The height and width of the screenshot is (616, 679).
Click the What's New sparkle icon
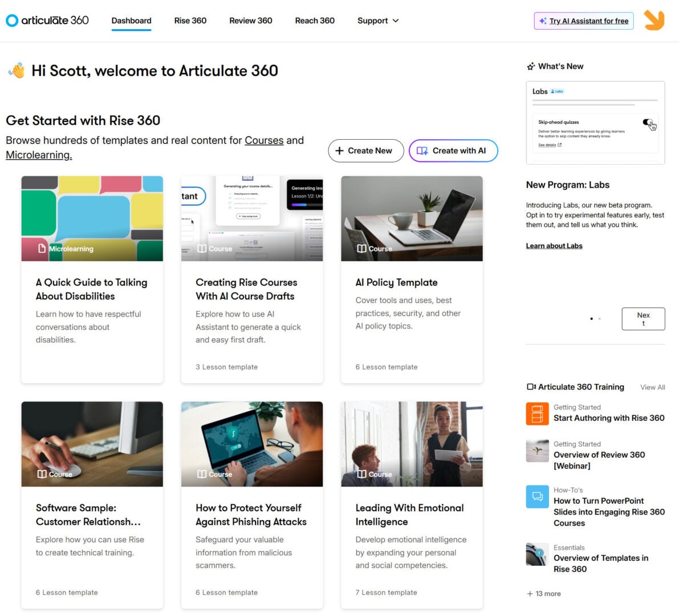[531, 66]
